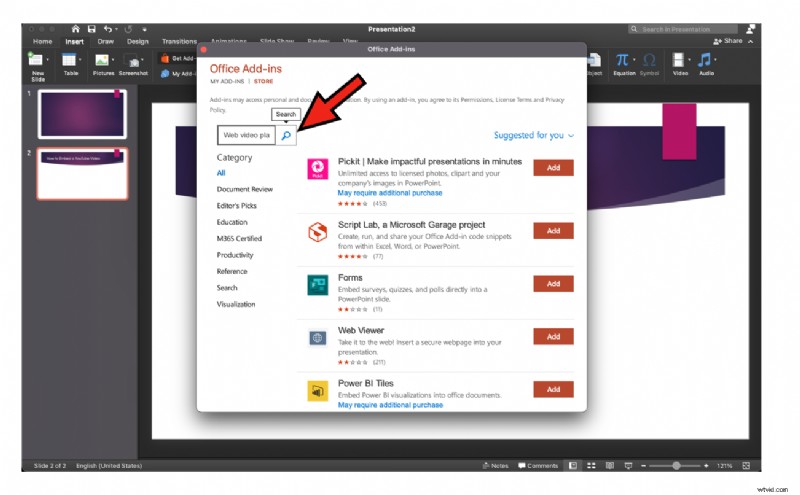Switch to STORE tab in dialog
Viewport: 800px width, 495px height.
pyautogui.click(x=264, y=81)
